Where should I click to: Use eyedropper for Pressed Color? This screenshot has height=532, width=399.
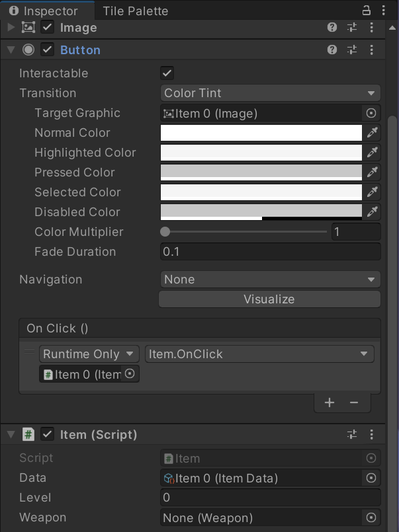(372, 172)
